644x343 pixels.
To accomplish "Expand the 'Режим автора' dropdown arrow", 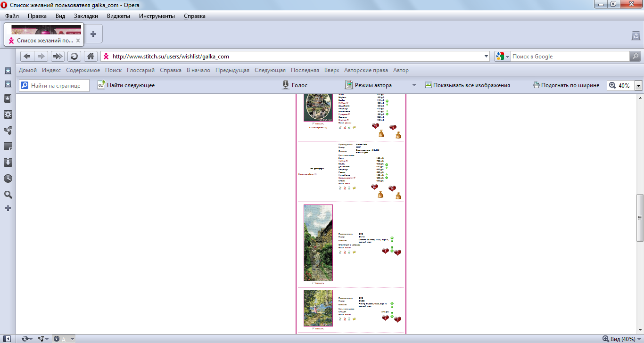I will (414, 85).
